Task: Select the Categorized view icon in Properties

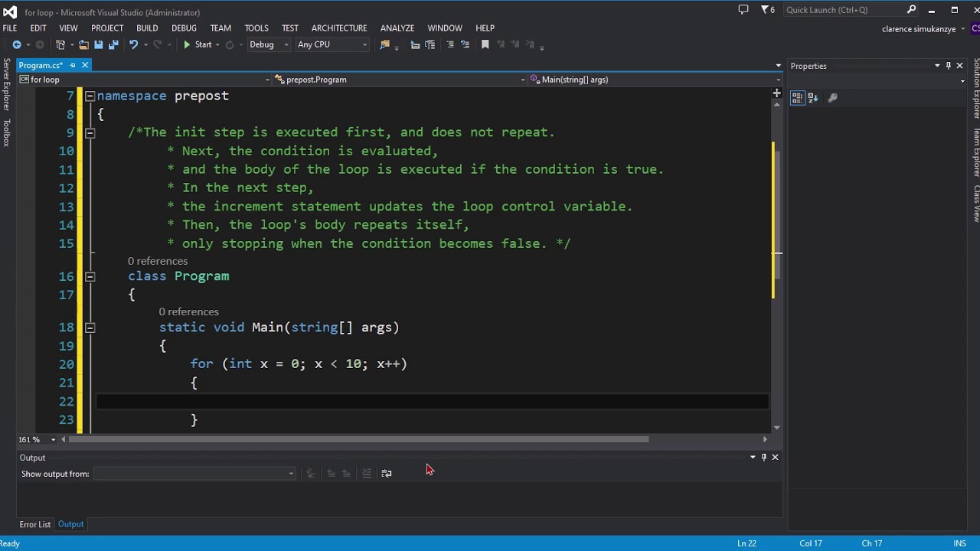Action: [x=797, y=97]
